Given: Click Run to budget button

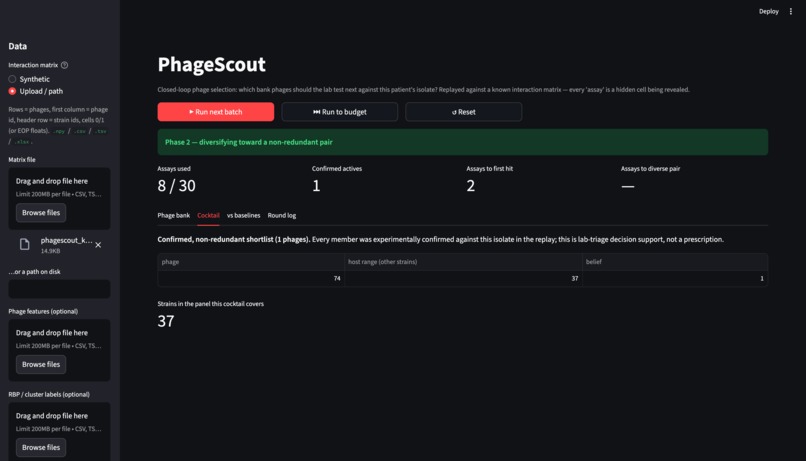Looking at the screenshot, I should pyautogui.click(x=340, y=112).
